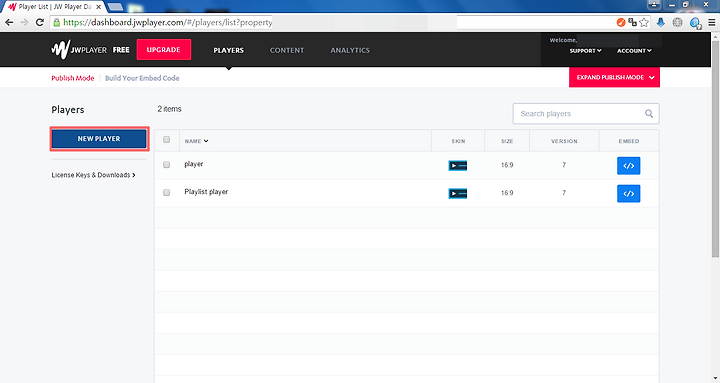The image size is (720, 383).
Task: Select the Publish Mode sub-tab
Action: click(x=73, y=78)
